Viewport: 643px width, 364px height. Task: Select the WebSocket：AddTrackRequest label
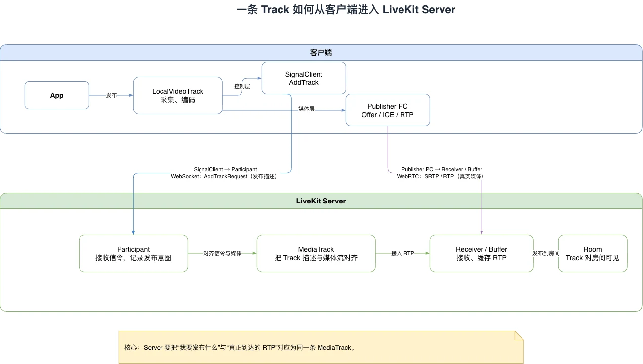[224, 176]
